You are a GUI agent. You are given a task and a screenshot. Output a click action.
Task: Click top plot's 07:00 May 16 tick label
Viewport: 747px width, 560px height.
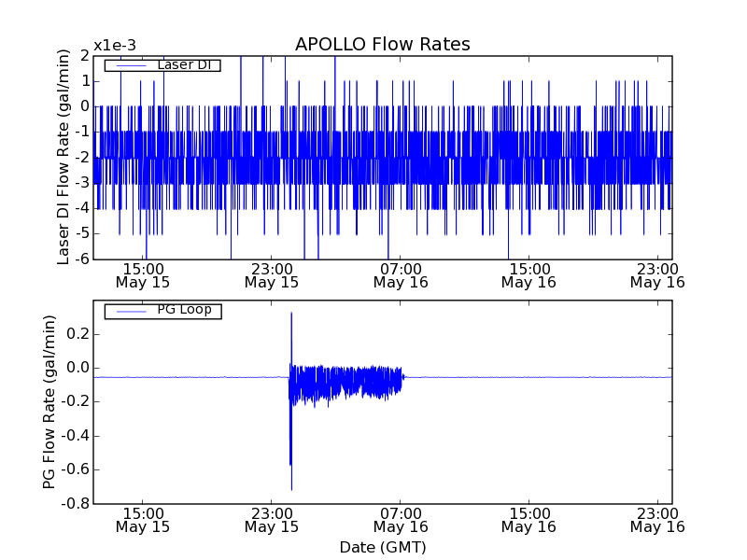pos(401,274)
